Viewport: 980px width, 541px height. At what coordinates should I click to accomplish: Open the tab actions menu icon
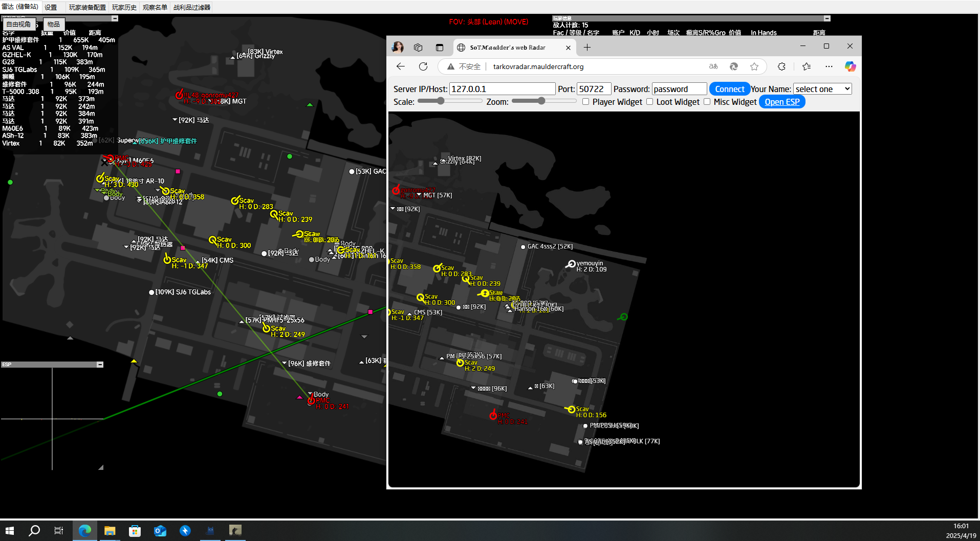tap(439, 48)
